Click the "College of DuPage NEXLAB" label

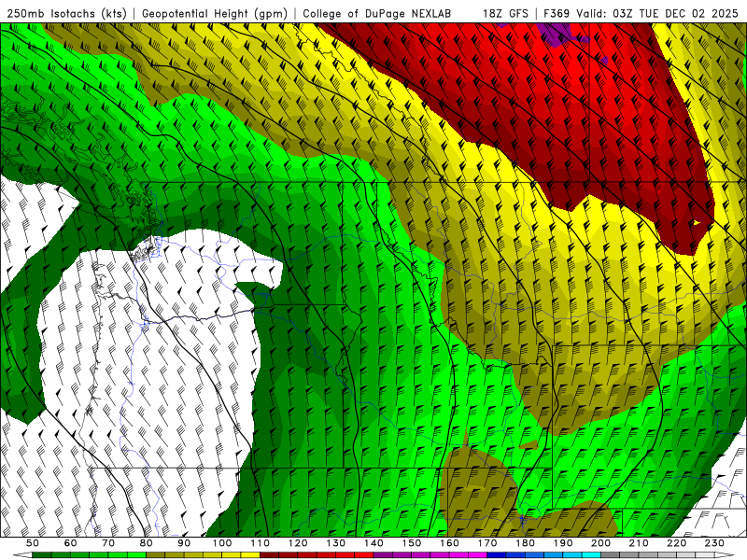click(x=377, y=13)
